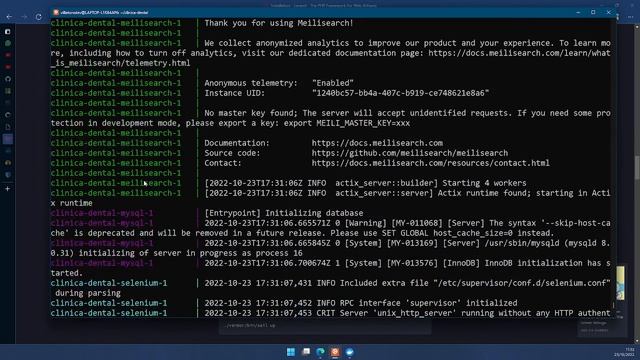Click the "Enabled" telemetry value
Screen dimensions: 640x360
[x=333, y=83]
